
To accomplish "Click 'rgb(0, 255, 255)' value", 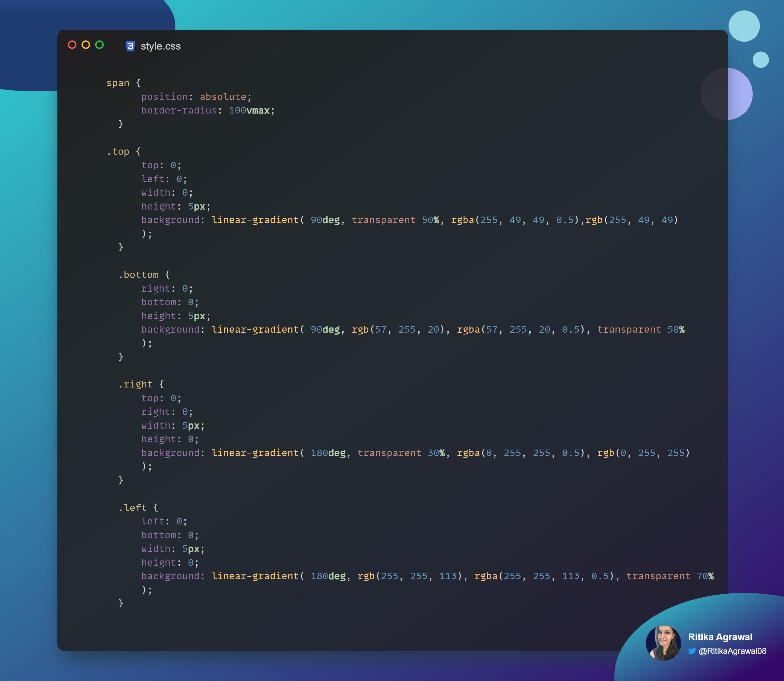I will (644, 453).
